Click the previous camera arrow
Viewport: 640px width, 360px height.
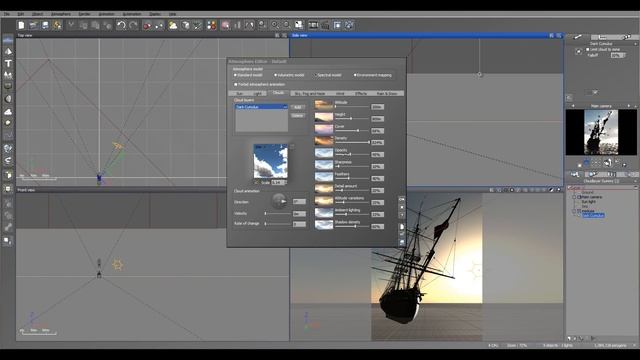pos(573,106)
